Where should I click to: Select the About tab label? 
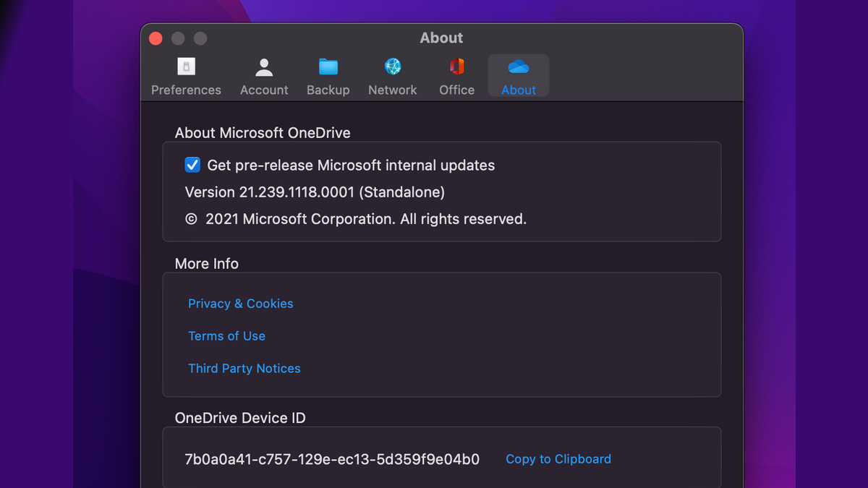tap(519, 90)
